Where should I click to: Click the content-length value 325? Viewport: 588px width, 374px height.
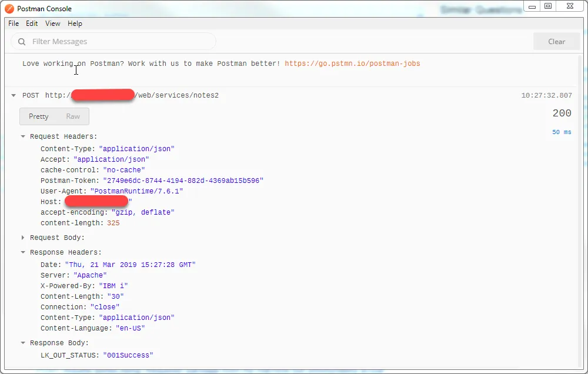pos(113,223)
